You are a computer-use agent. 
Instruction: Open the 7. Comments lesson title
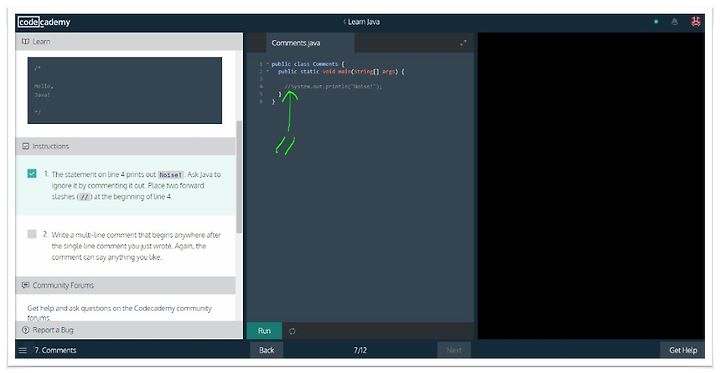tap(55, 350)
